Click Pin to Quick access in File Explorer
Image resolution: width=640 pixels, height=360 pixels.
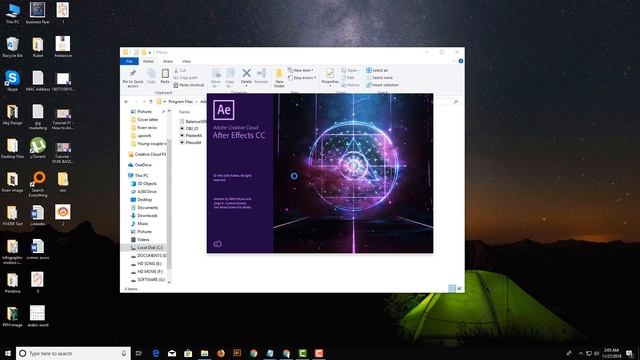pyautogui.click(x=133, y=78)
